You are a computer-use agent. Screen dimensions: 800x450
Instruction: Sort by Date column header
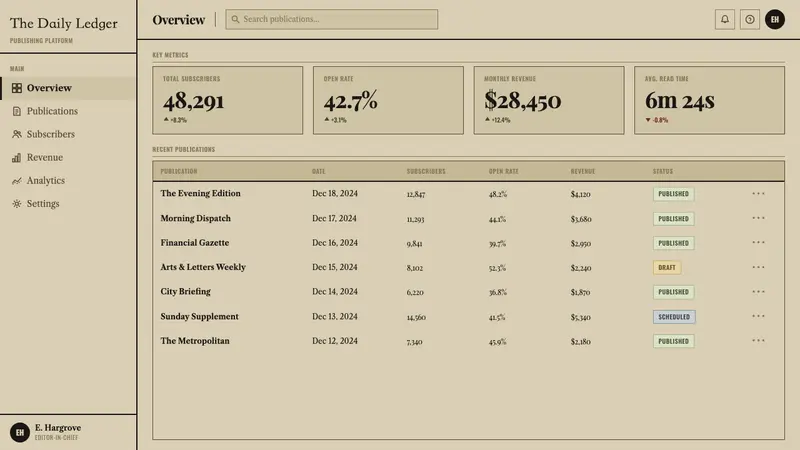(x=318, y=171)
